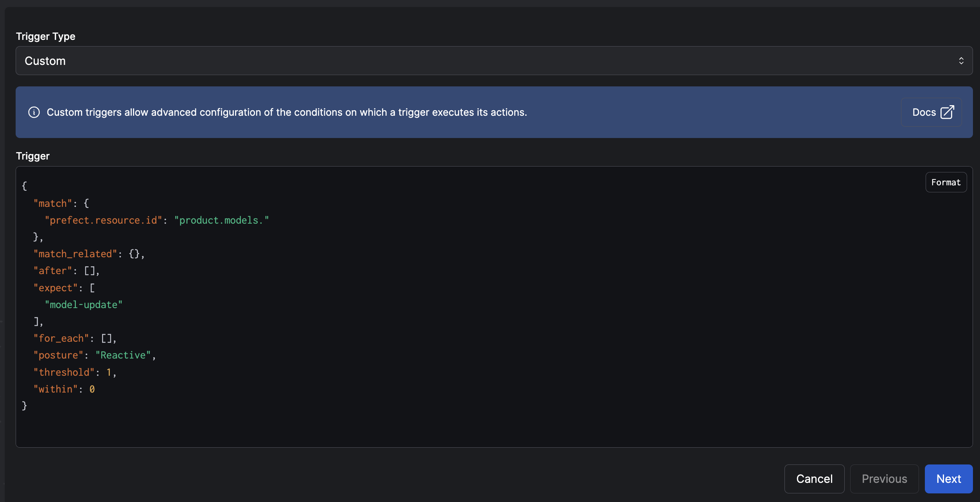This screenshot has width=980, height=502.
Task: Click the Trigger section label
Action: [32, 156]
